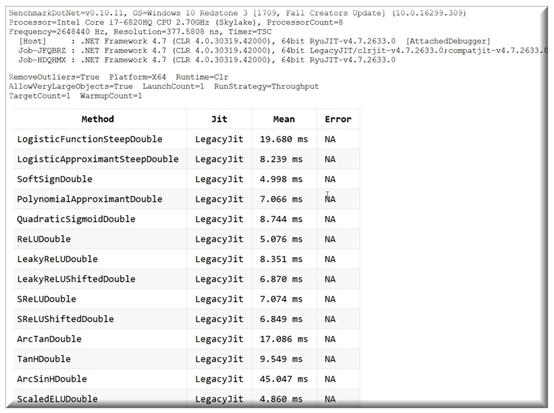Click the 9.549 ms mean value
554x413 pixels.
click(281, 359)
